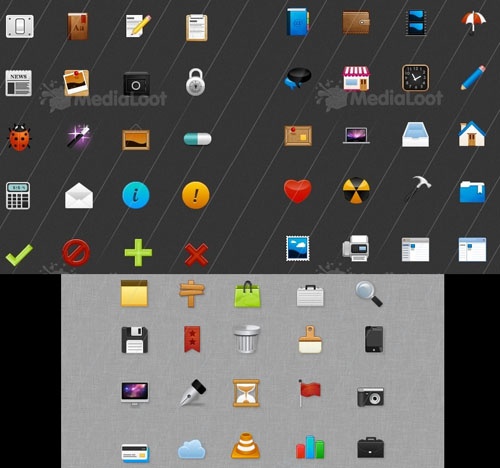Click the green checkmark icon
500x468 pixels.
pos(19,255)
